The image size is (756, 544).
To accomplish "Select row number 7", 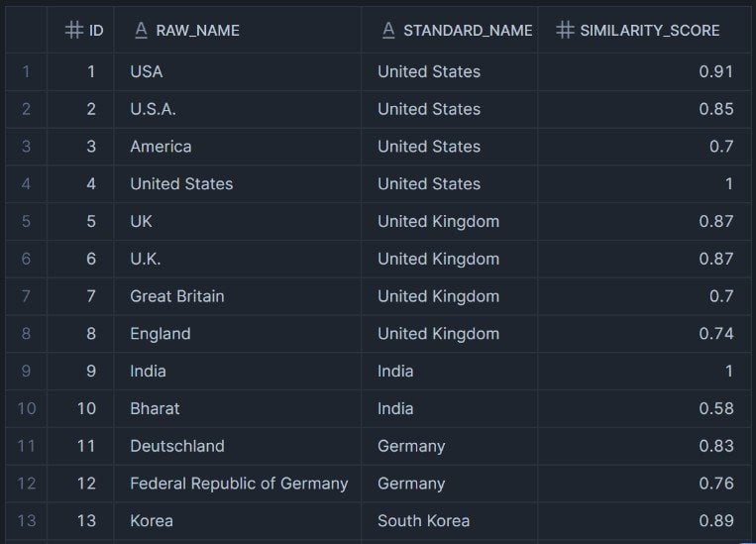I will coord(26,296).
